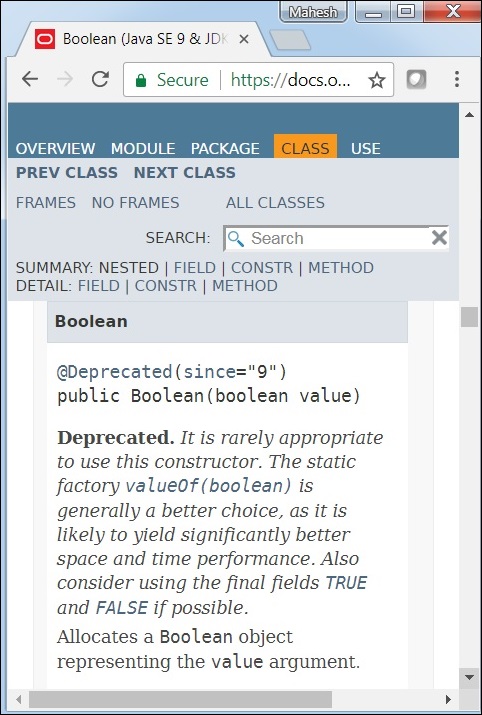Click the shield extension icon
The image size is (482, 715).
416,80
